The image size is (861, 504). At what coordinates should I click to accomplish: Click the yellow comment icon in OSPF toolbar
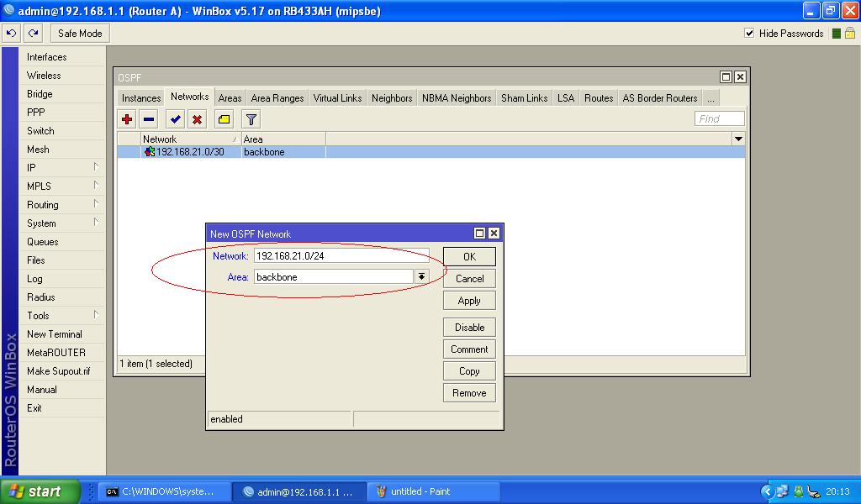click(224, 119)
